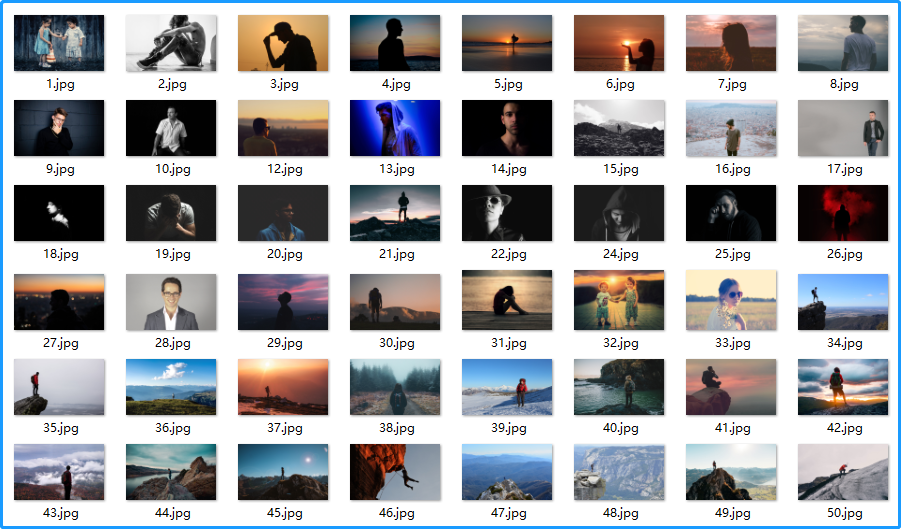Select the 36.jpg green hills blue sky thumbnail

coord(171,387)
